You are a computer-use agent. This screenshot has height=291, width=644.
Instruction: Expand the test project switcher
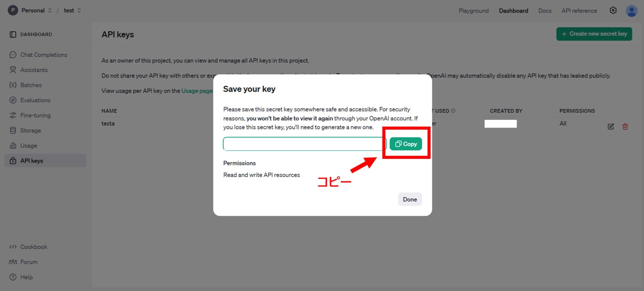click(79, 10)
